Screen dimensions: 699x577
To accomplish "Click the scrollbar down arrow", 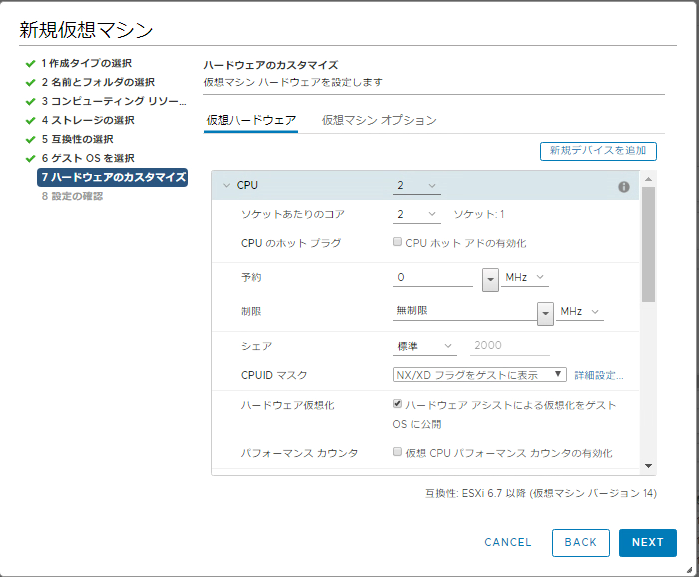I will pos(649,466).
